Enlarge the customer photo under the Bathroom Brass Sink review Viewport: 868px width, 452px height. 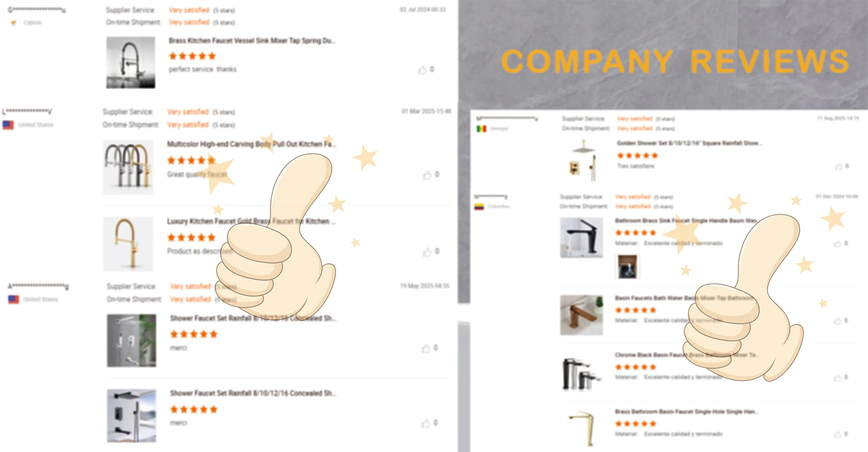pos(627,267)
